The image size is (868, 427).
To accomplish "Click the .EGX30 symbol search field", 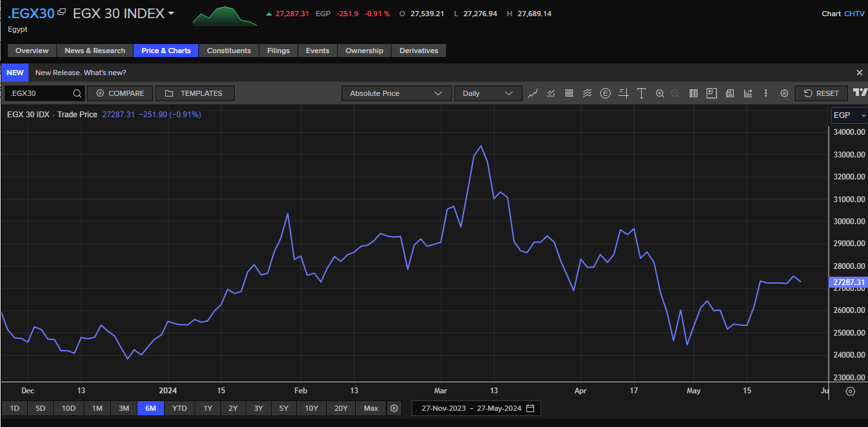I will pyautogui.click(x=38, y=93).
